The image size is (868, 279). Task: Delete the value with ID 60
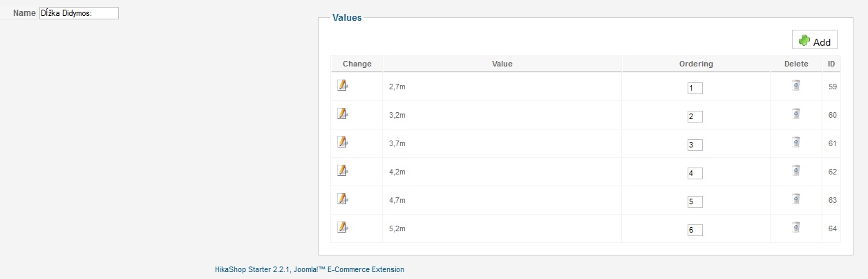tap(795, 114)
